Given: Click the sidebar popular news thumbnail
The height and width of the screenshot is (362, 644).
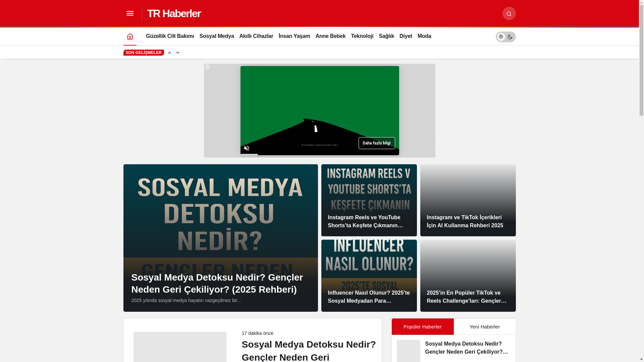Looking at the screenshot, I should coord(408,351).
